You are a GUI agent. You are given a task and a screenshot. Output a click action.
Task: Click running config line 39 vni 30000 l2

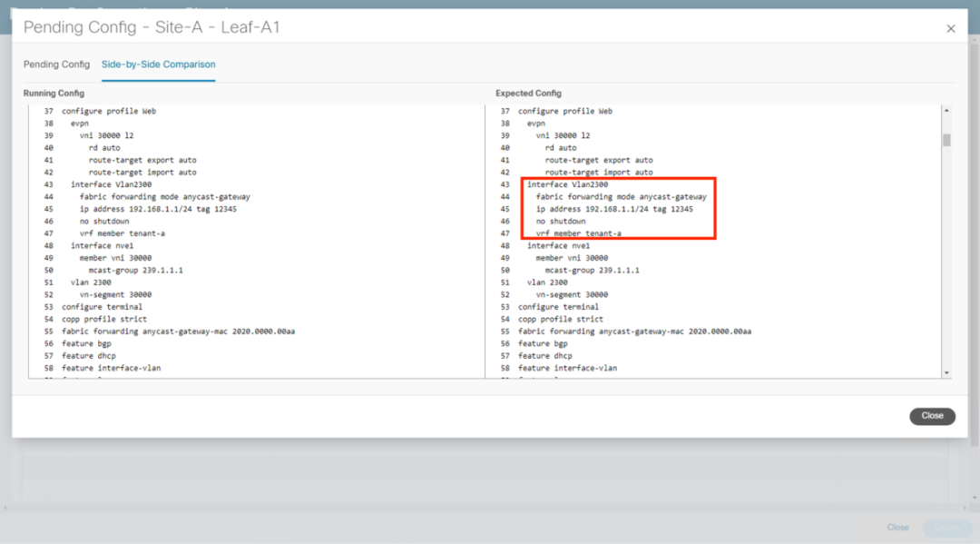pos(106,135)
